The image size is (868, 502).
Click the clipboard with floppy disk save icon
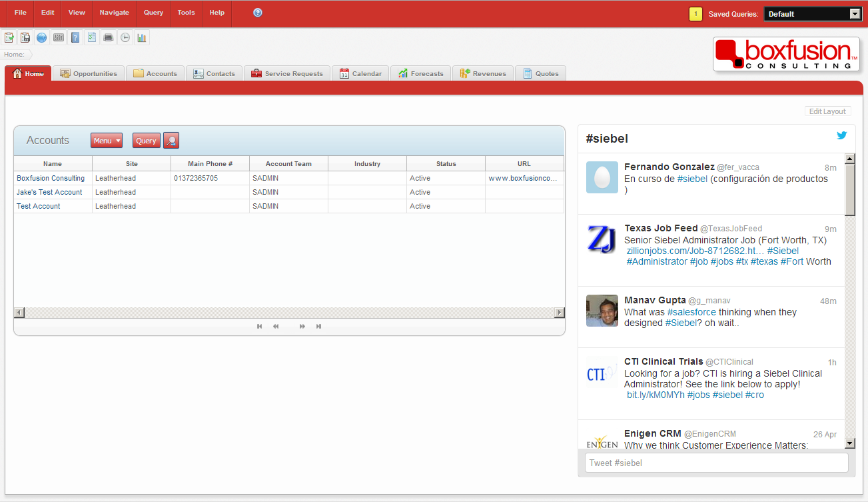25,37
